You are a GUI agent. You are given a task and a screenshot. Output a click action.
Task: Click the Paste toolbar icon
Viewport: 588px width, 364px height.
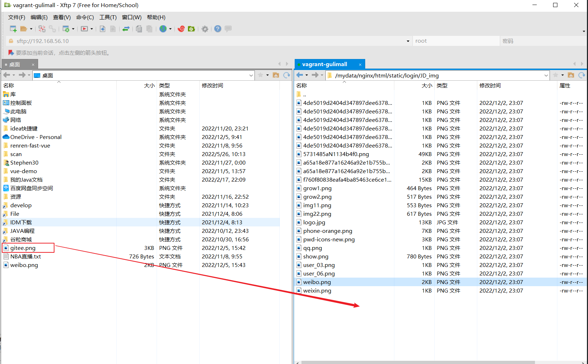pos(149,29)
